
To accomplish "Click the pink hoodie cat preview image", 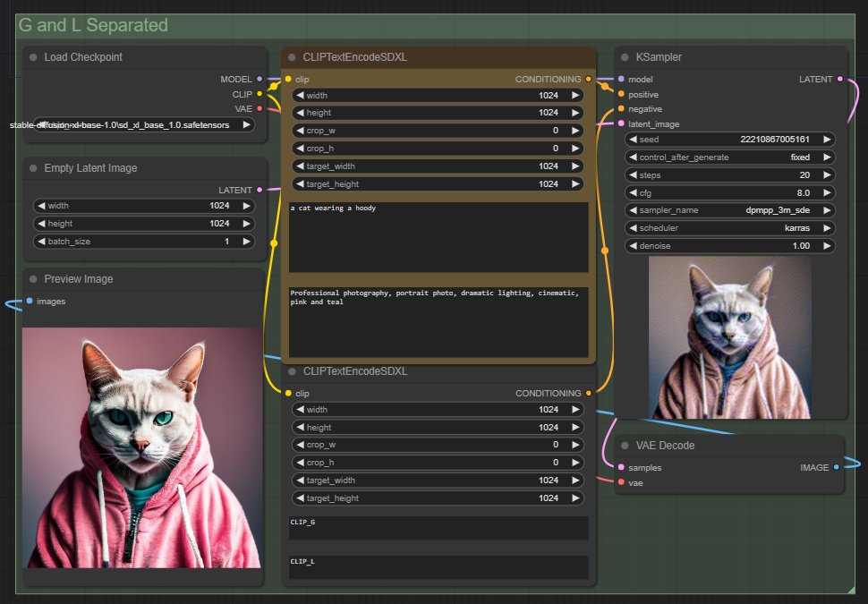I will point(141,447).
